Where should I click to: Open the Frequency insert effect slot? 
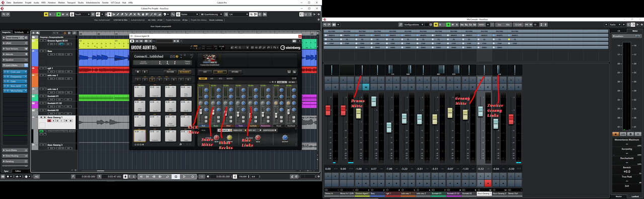click(x=15, y=77)
